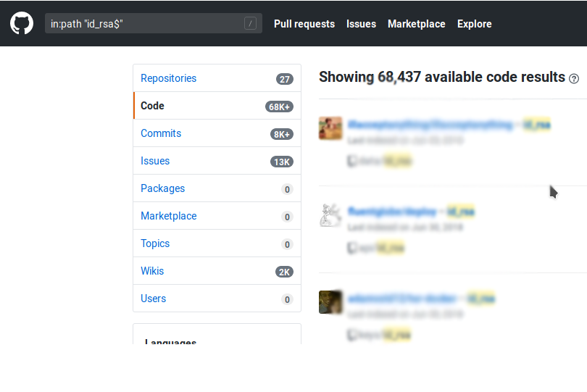587x392 pixels.
Task: Click the 27 count badge on Repositories
Action: pos(285,79)
